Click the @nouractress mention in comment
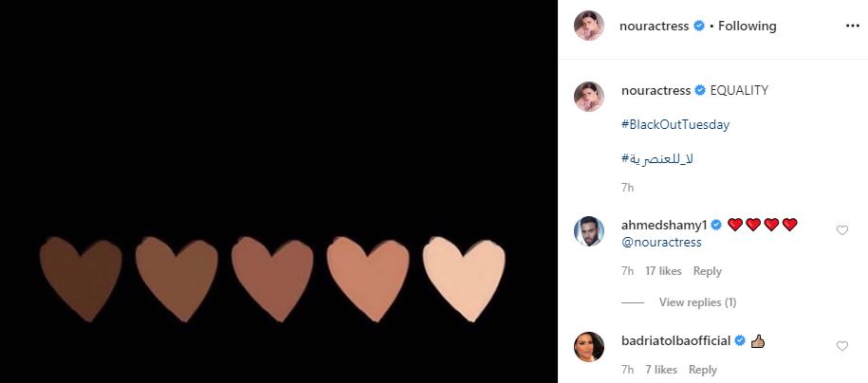This screenshot has width=868, height=383. [x=661, y=243]
